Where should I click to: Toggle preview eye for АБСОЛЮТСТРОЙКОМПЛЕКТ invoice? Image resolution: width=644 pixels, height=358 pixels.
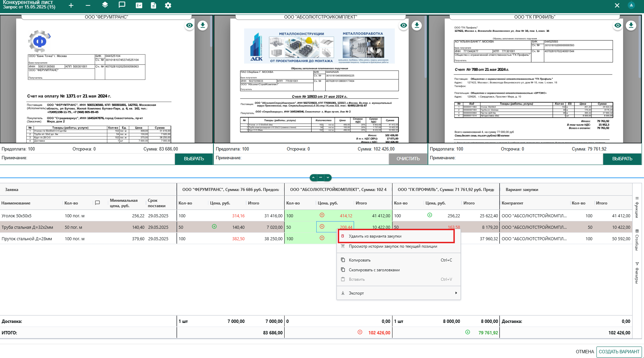(x=404, y=25)
